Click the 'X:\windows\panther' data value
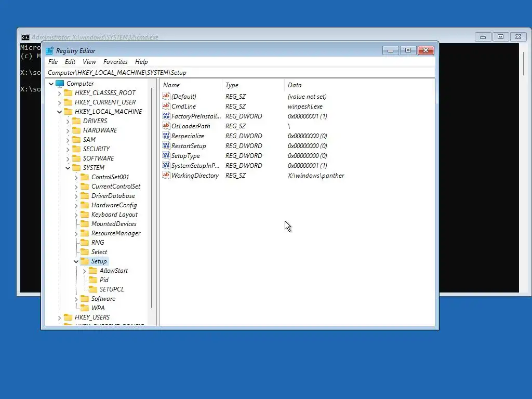The width and height of the screenshot is (532, 399). pos(316,176)
